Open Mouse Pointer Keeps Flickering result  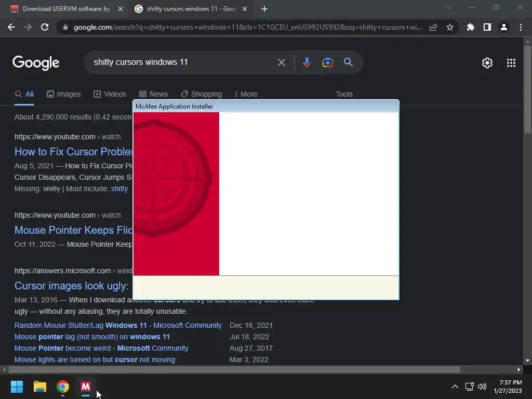(73, 230)
